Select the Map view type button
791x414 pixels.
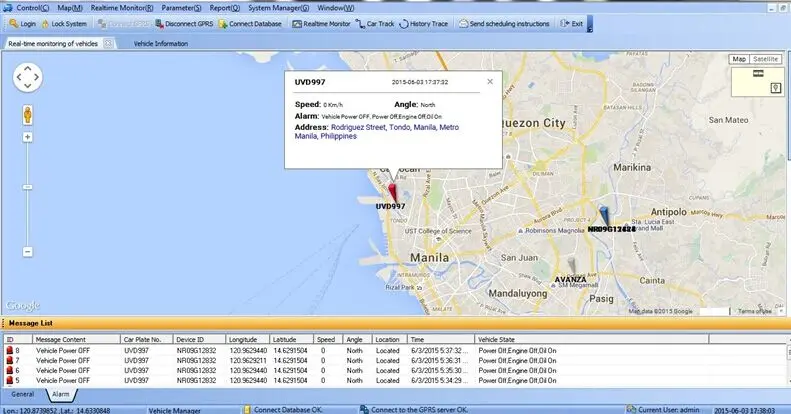[739, 60]
